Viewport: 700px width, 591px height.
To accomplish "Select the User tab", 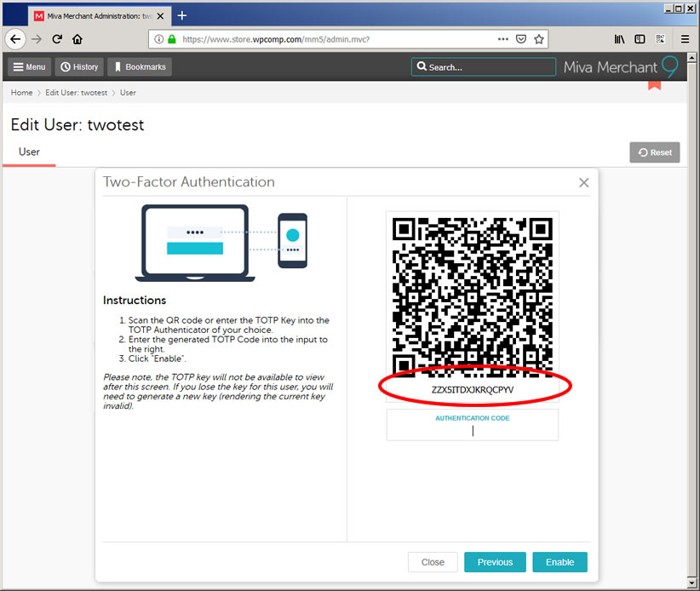I will (x=30, y=152).
